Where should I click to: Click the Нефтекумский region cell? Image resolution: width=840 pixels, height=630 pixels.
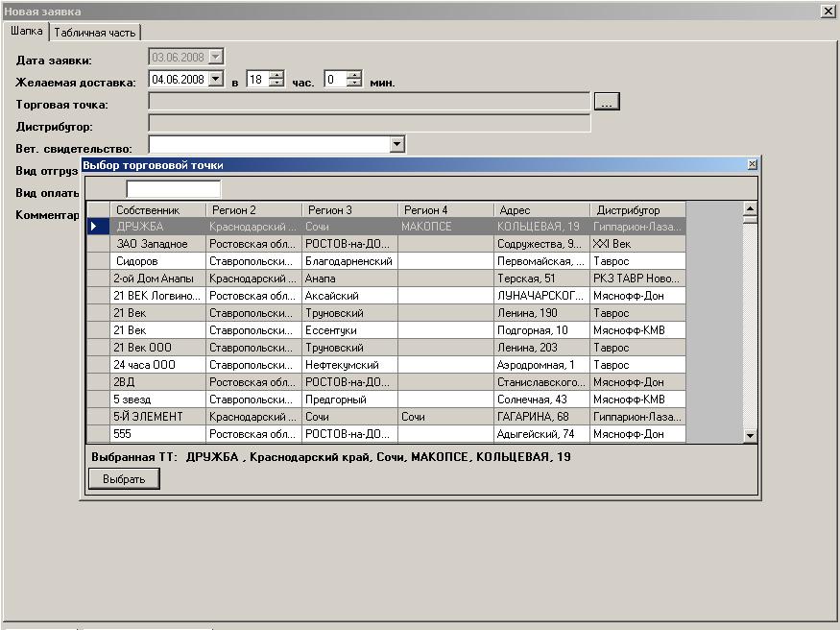[x=349, y=365]
